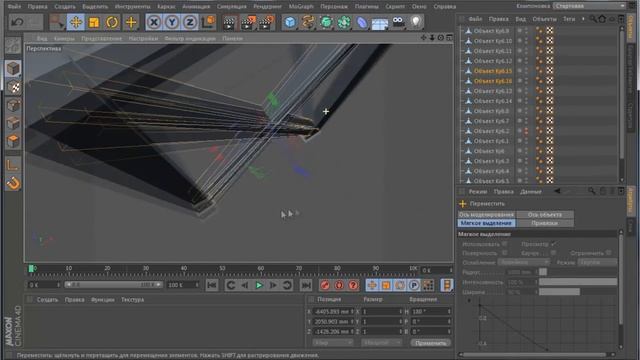Open the blue deformer objects icon
640x360 pixels.
tap(362, 22)
